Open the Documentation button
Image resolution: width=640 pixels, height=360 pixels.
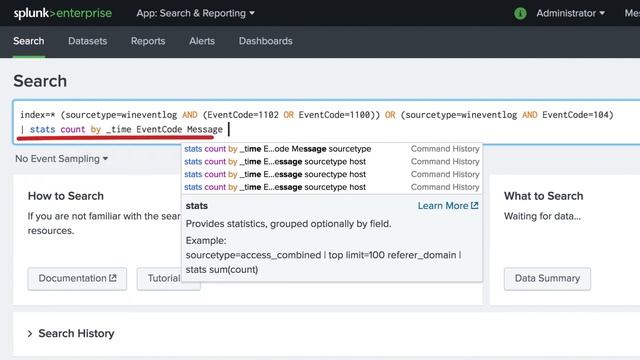[77, 278]
